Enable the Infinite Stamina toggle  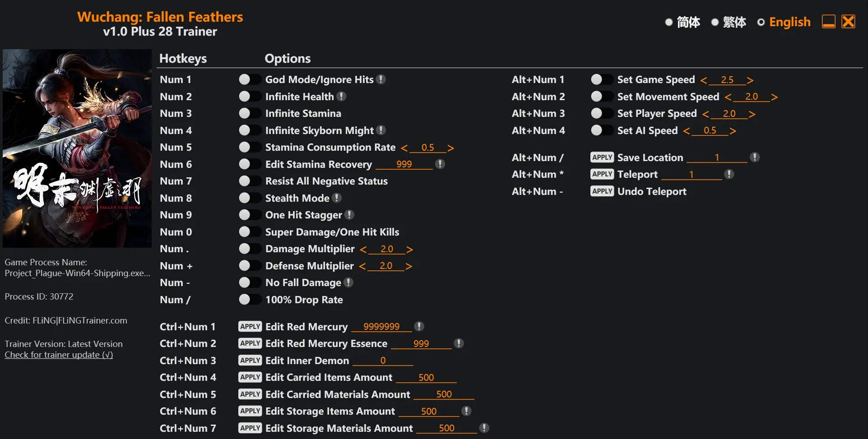pos(250,113)
